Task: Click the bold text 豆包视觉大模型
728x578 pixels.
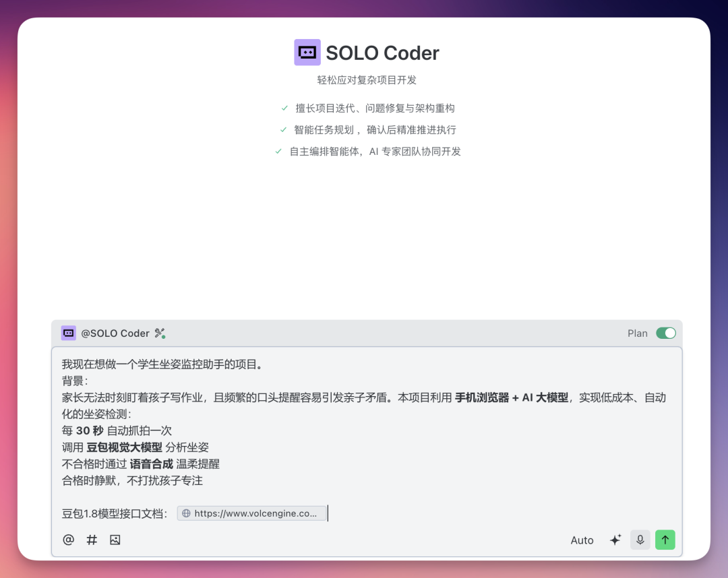Action: tap(124, 447)
